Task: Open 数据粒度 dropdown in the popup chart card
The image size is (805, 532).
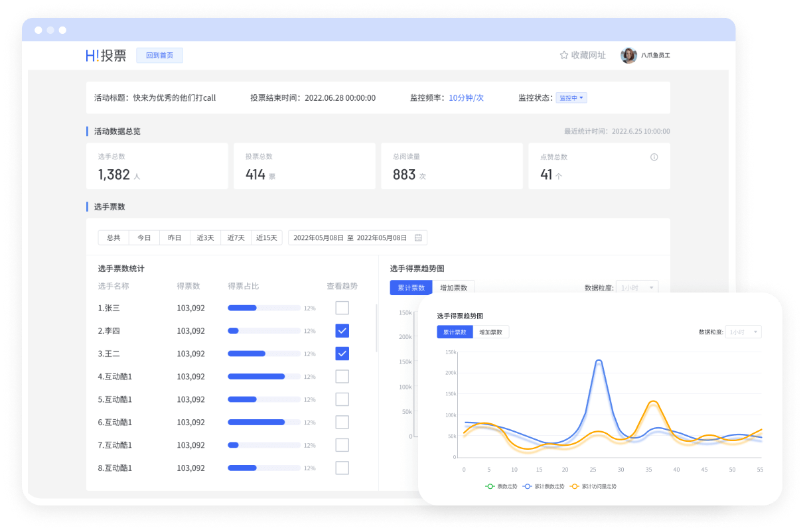Action: pos(743,332)
